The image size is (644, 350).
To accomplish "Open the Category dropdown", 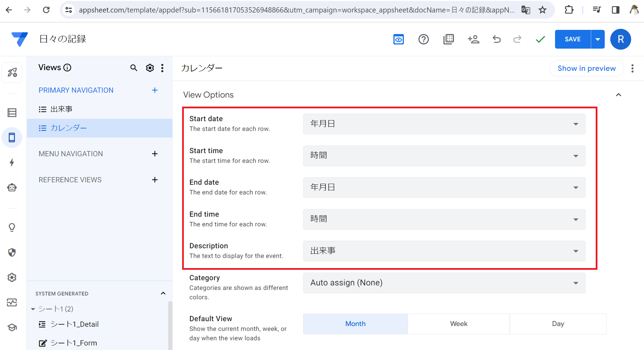I will [444, 283].
